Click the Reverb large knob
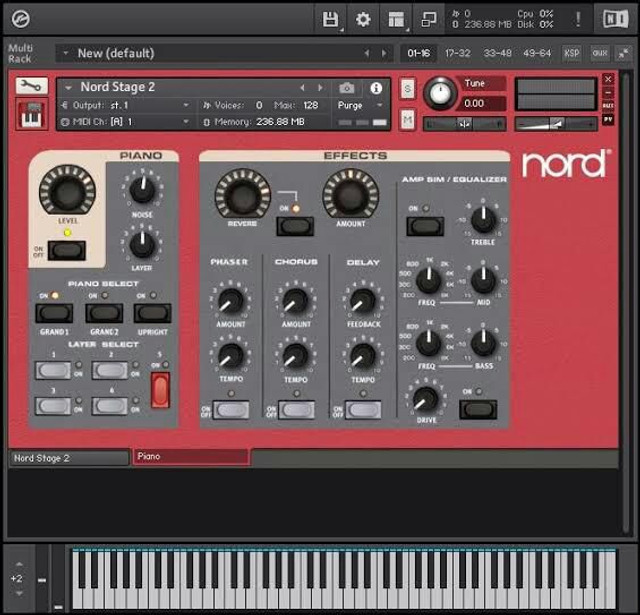This screenshot has height=615, width=640. click(242, 194)
